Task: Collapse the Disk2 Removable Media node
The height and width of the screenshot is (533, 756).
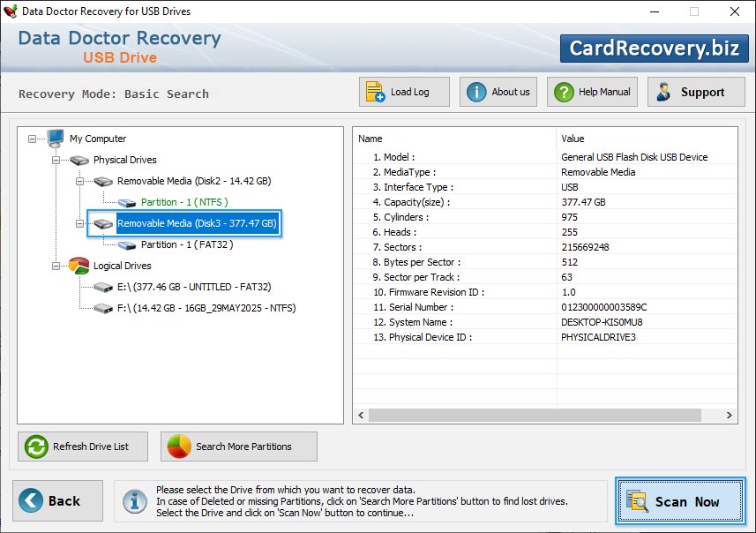Action: (x=79, y=182)
